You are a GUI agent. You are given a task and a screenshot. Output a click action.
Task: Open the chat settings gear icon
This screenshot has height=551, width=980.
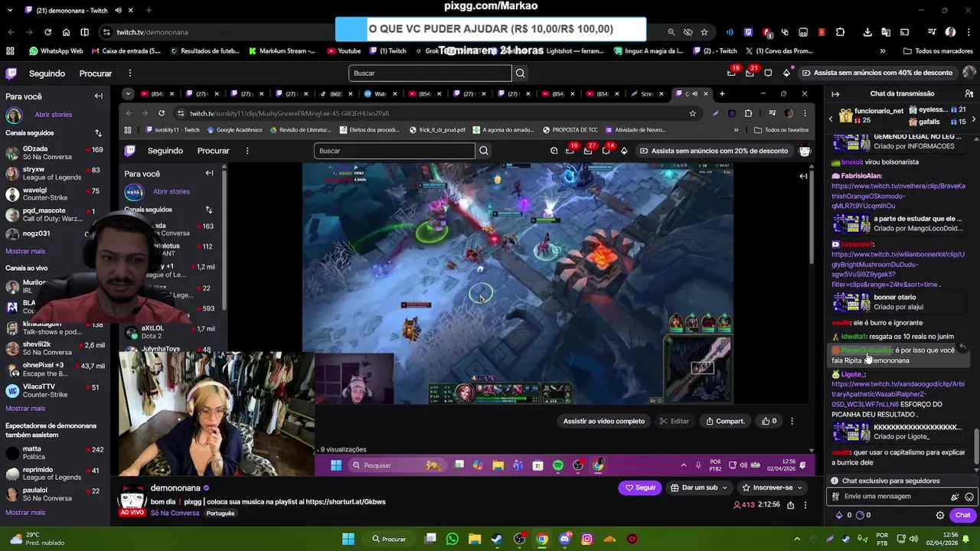point(940,515)
